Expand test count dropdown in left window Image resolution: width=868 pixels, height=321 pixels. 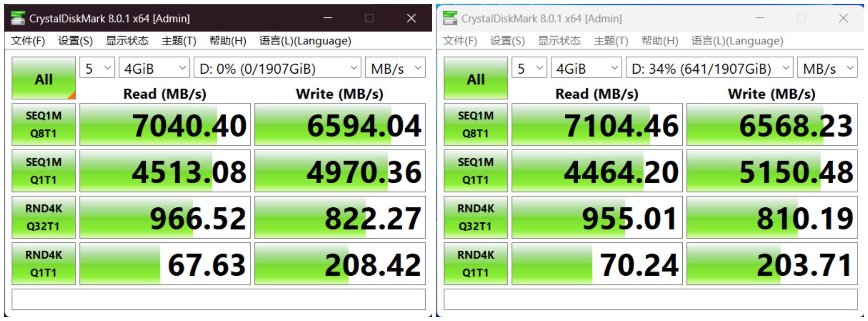(97, 68)
